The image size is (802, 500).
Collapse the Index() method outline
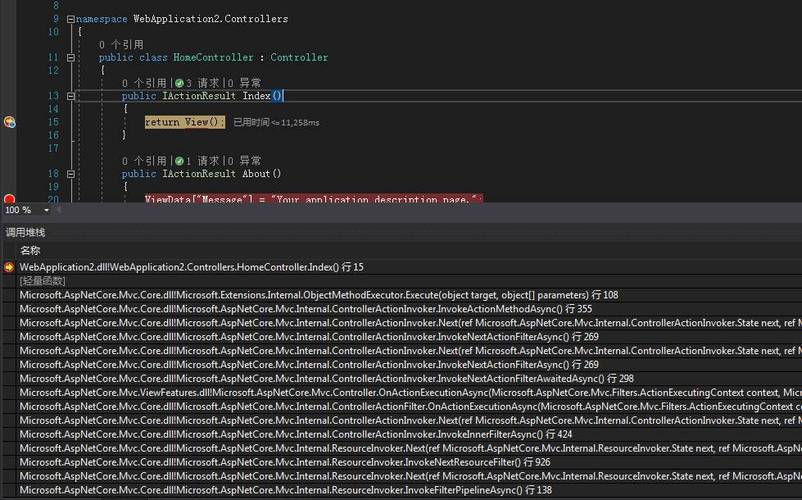point(71,96)
